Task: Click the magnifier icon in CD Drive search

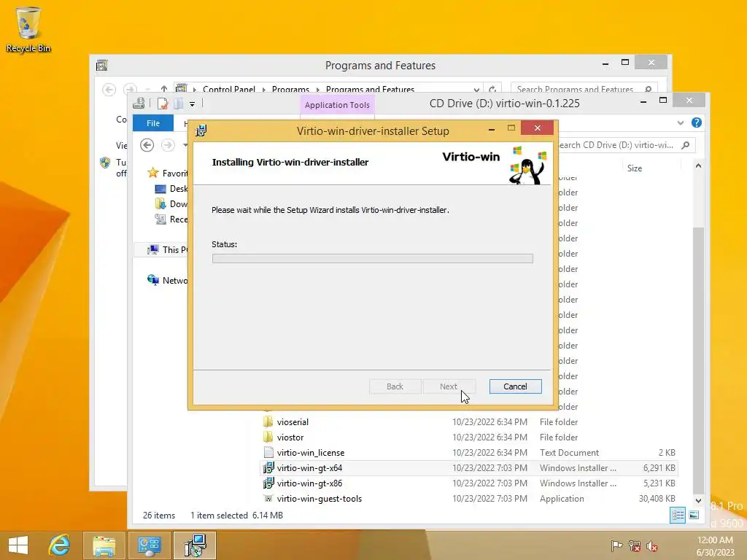Action: tap(686, 145)
